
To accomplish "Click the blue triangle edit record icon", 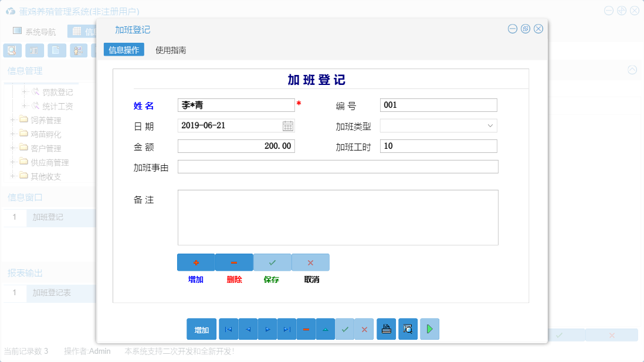I will 325,329.
